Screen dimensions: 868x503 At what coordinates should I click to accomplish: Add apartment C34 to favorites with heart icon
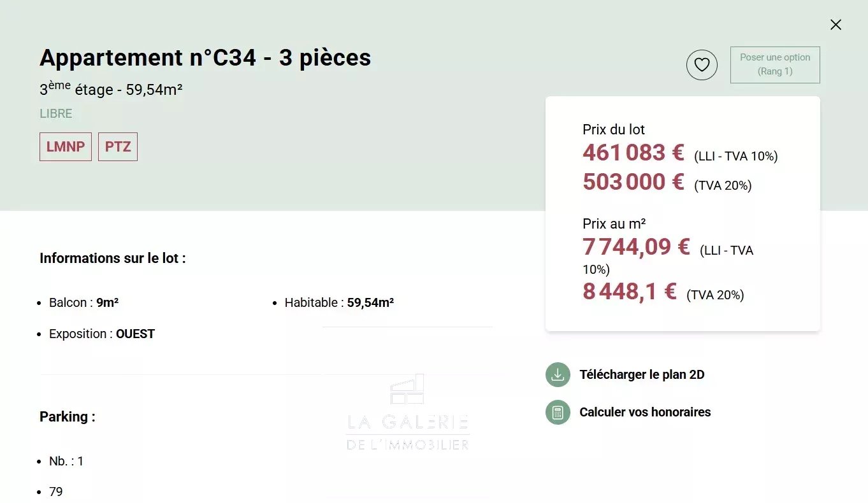(x=702, y=65)
